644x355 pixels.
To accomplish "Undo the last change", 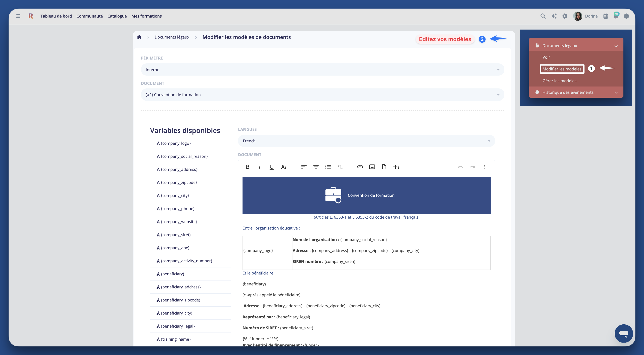I will point(460,167).
